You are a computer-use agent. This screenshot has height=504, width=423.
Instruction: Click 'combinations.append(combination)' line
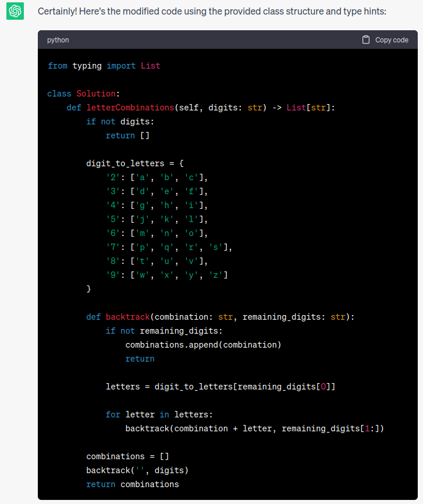click(x=203, y=345)
